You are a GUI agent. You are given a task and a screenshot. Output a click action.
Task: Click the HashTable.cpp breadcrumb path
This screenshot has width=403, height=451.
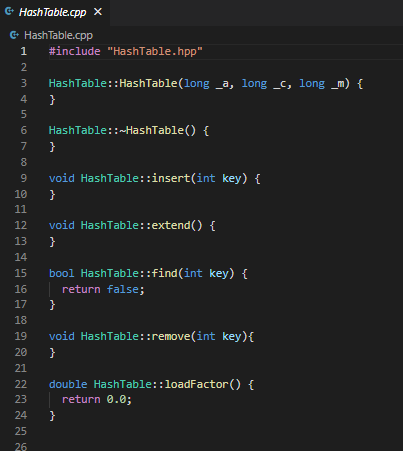coord(58,35)
